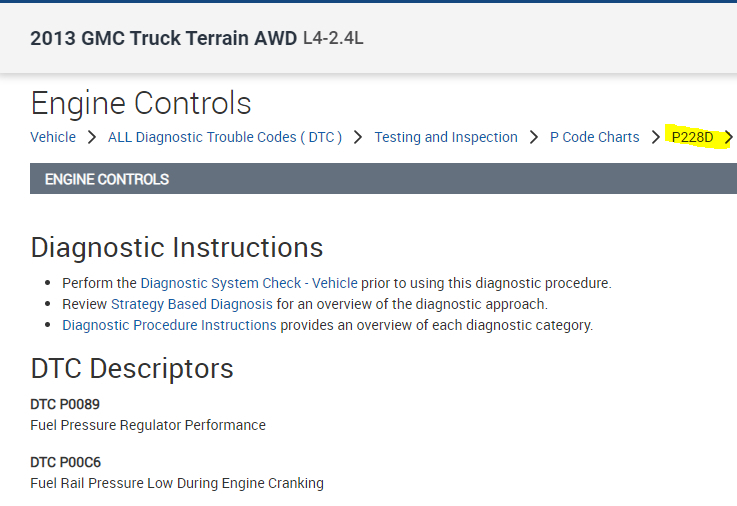
Task: Follow the Strategy Based Diagnosis link
Action: click(x=191, y=304)
